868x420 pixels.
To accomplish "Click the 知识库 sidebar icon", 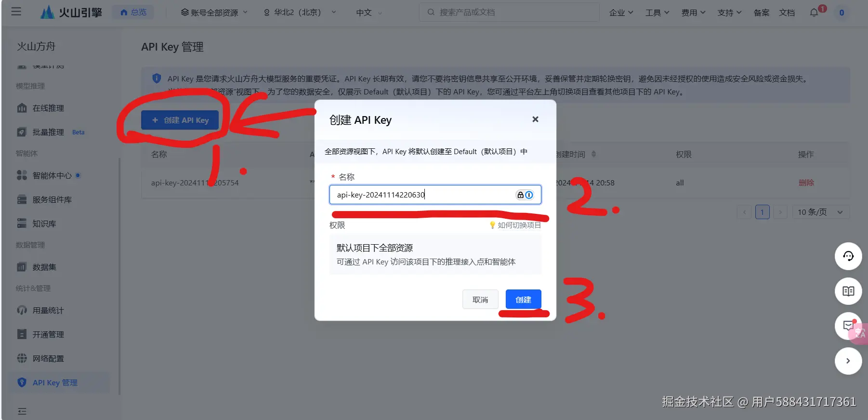I will click(22, 223).
